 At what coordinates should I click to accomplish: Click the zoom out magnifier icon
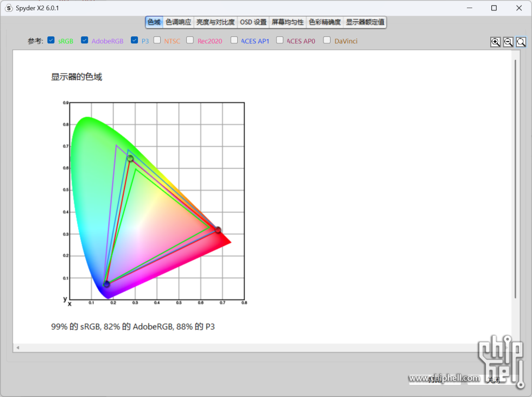pos(508,42)
